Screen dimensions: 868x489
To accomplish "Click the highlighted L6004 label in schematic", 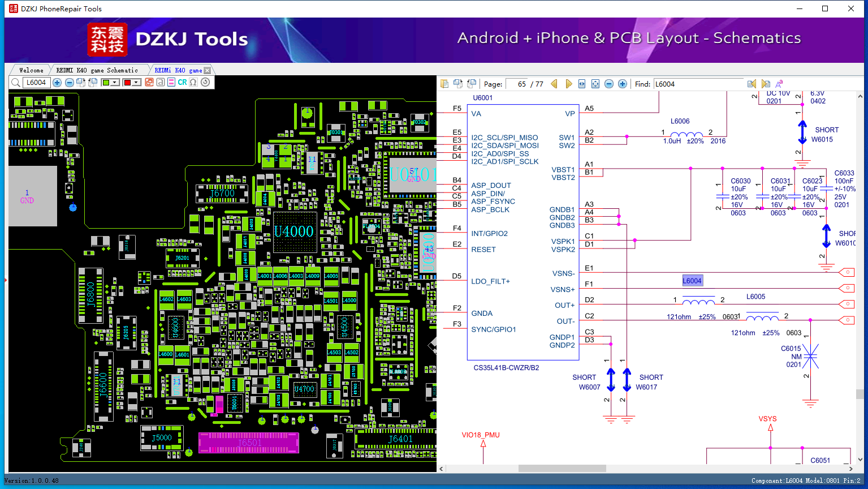I will point(692,281).
